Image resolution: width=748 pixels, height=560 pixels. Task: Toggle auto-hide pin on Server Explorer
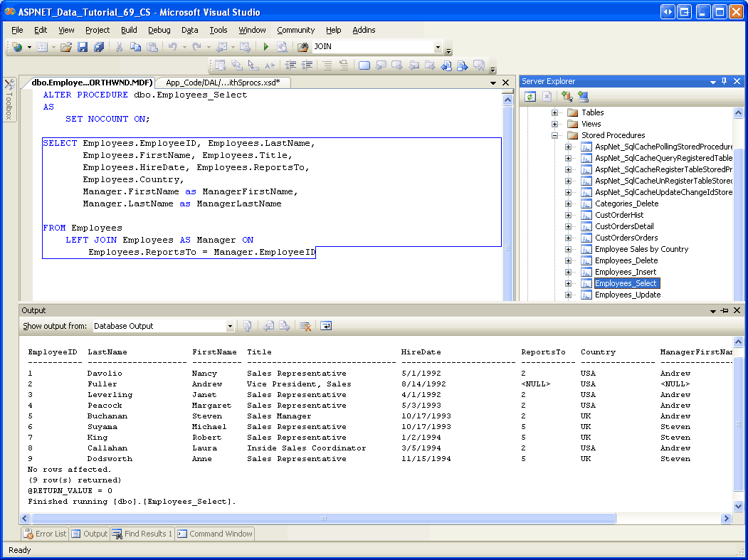[725, 81]
